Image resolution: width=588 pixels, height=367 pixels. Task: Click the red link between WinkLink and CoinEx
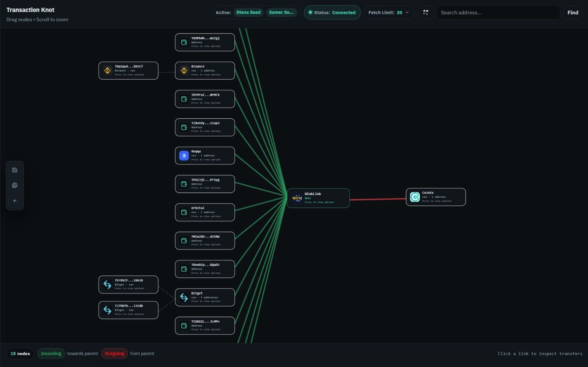378,199
